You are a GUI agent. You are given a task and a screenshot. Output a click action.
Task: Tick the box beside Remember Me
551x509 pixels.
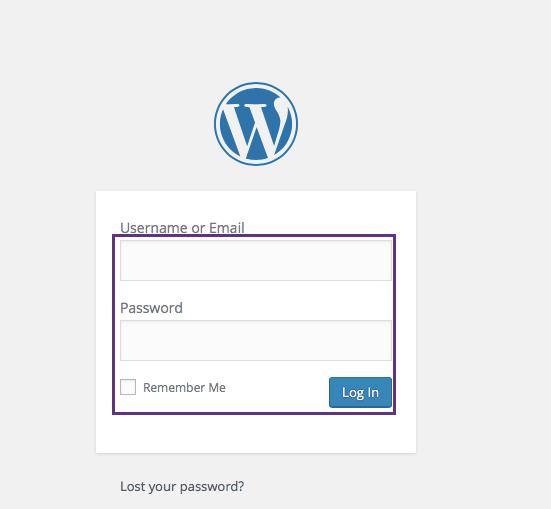coord(128,387)
